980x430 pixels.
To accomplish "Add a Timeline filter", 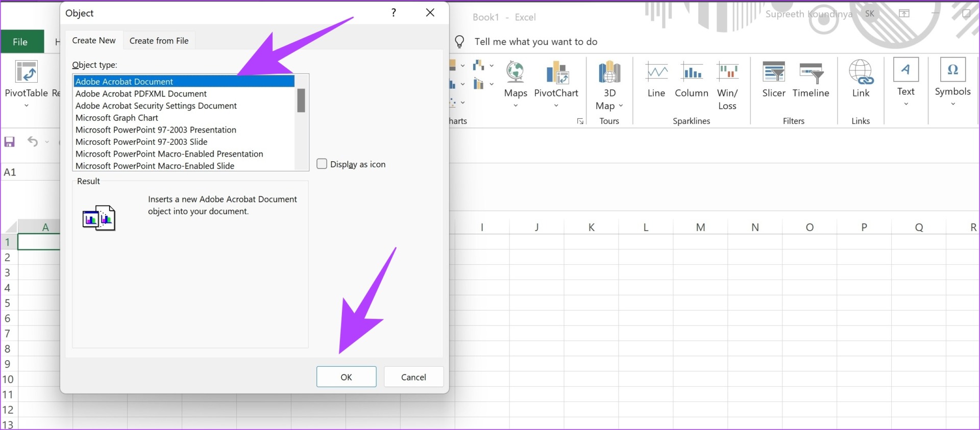I will pyautogui.click(x=811, y=72).
